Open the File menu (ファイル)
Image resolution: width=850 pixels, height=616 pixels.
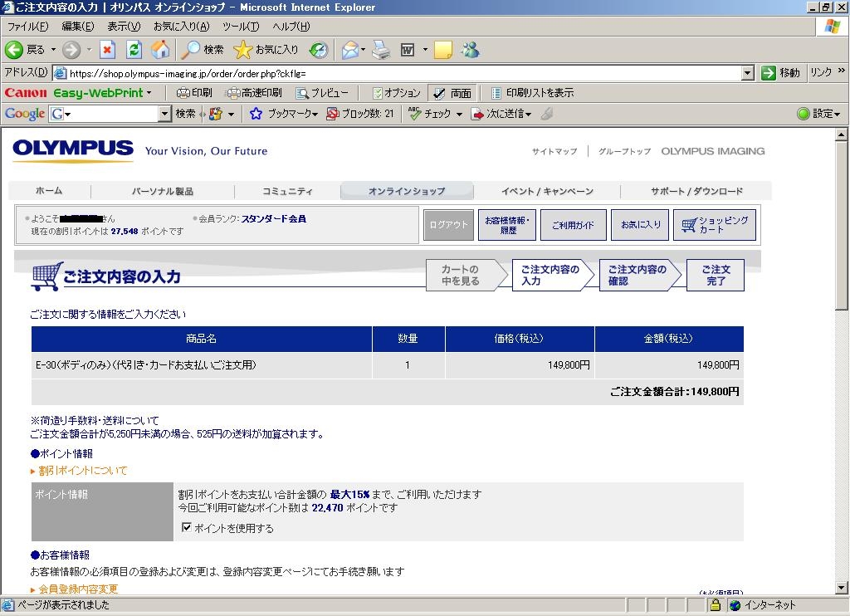[27, 26]
